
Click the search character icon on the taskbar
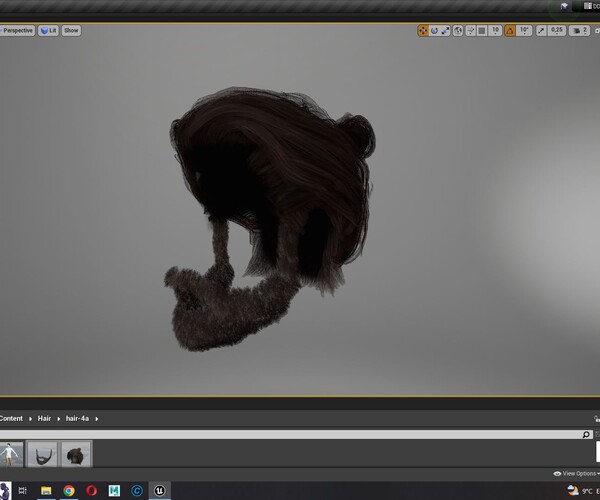[x=5, y=491]
